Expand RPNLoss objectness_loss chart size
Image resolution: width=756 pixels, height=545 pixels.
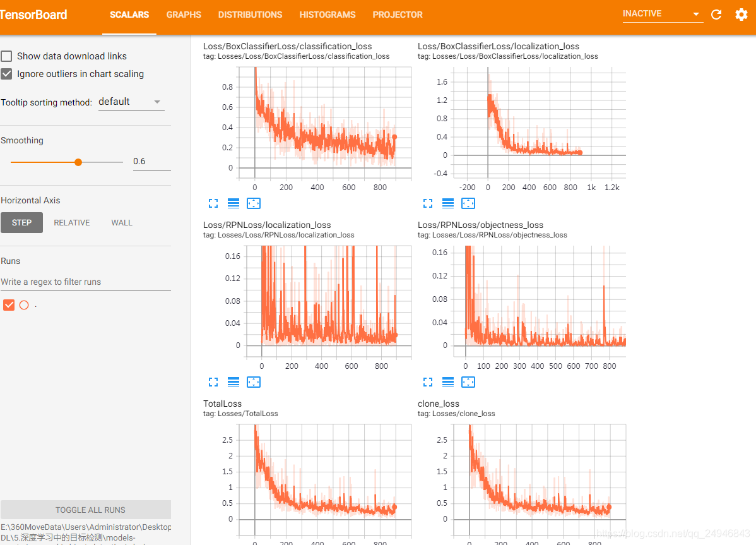[428, 383]
